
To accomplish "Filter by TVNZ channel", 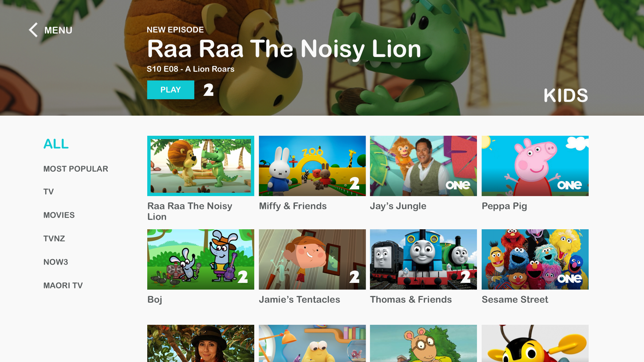I will click(54, 239).
